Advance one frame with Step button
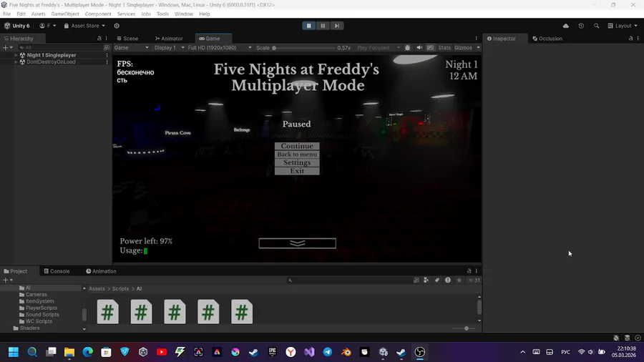This screenshot has height=362, width=644. point(337,26)
